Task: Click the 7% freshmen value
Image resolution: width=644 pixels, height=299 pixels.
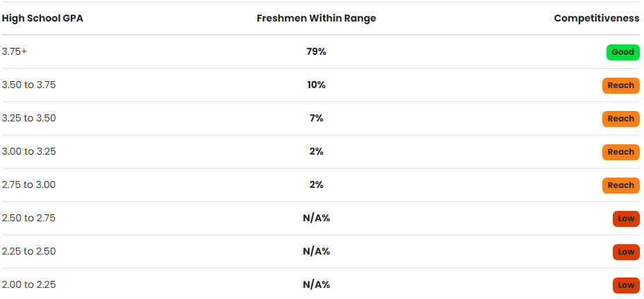Action: [316, 119]
